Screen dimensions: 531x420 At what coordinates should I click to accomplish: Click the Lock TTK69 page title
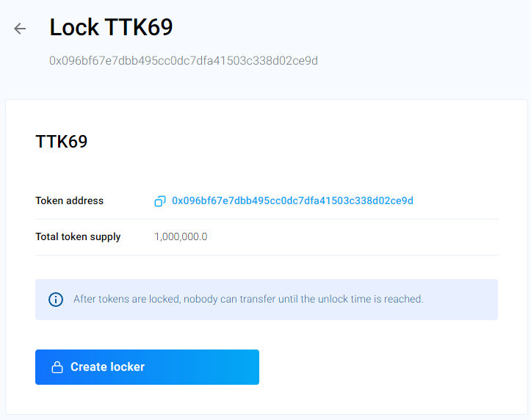point(111,28)
